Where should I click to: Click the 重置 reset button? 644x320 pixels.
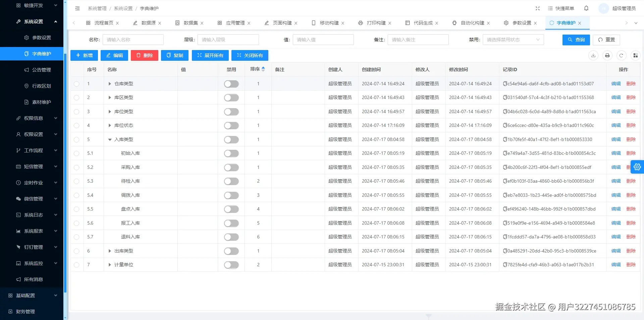tap(606, 40)
